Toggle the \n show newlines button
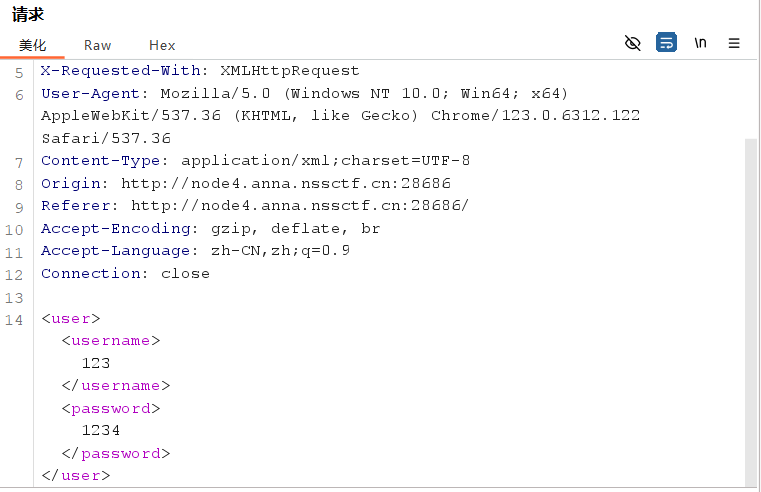Viewport: 761px width, 492px height. click(x=700, y=43)
